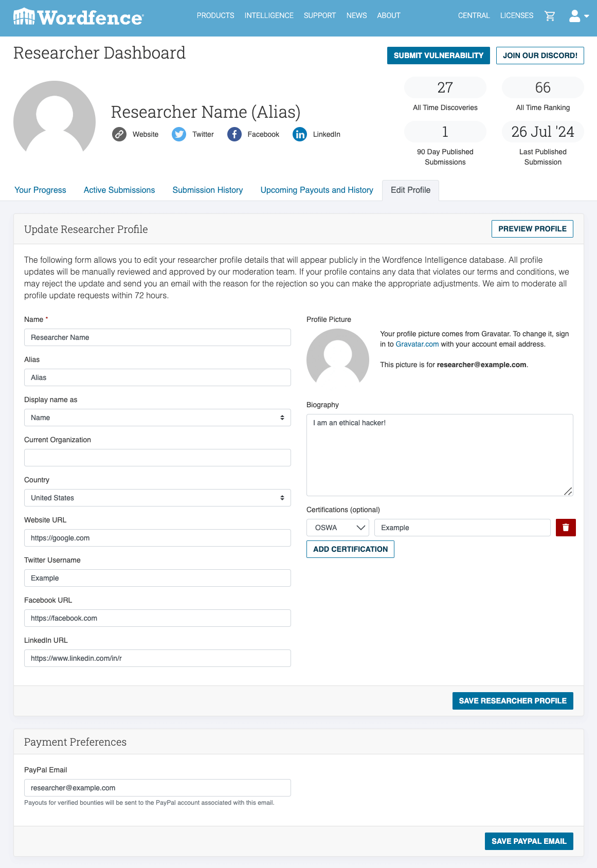Click into the Biography text area

click(440, 455)
